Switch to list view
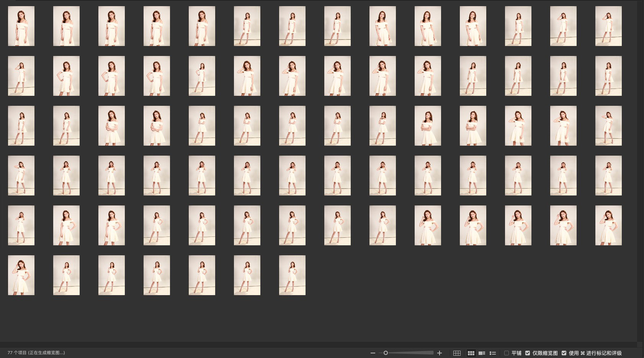This screenshot has height=358, width=644. (x=493, y=353)
